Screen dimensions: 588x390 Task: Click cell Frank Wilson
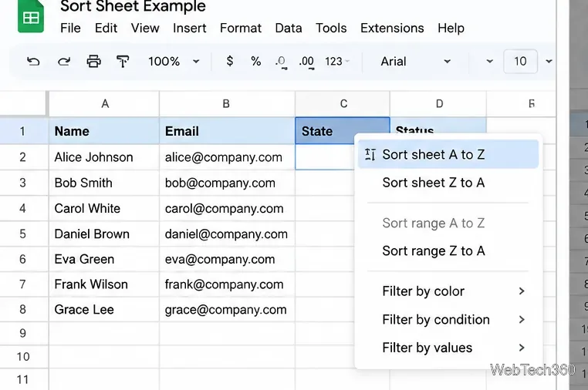point(104,284)
